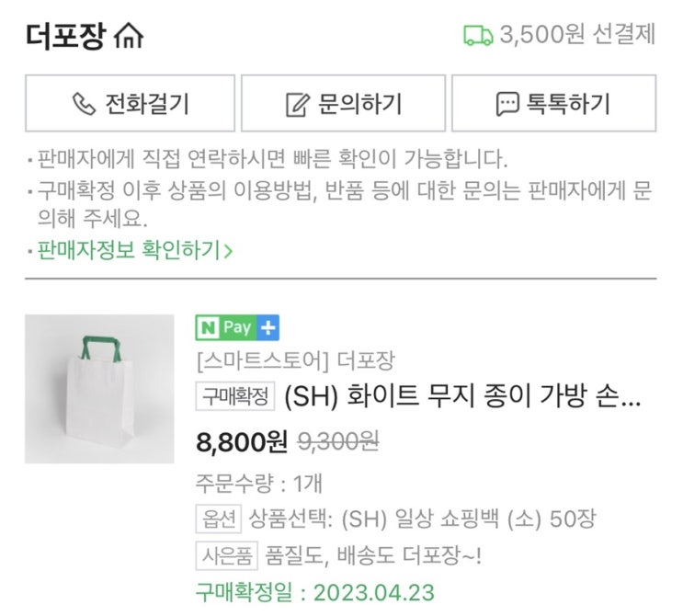This screenshot has height=616, width=683.
Task: Click the 더포장 store name heading
Action: (64, 37)
